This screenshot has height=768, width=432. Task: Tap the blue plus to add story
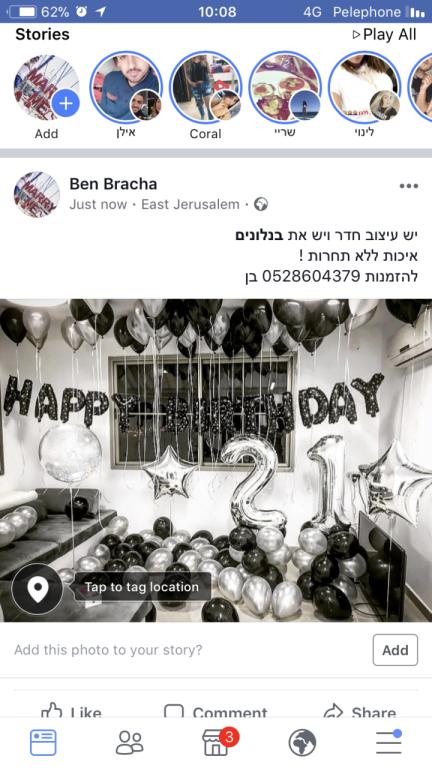[65, 103]
